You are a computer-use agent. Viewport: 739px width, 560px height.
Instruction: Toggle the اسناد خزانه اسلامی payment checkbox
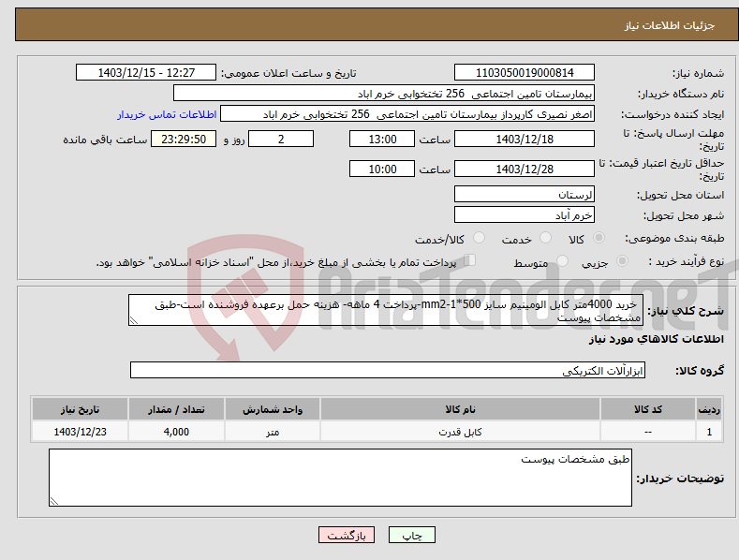coord(470,260)
